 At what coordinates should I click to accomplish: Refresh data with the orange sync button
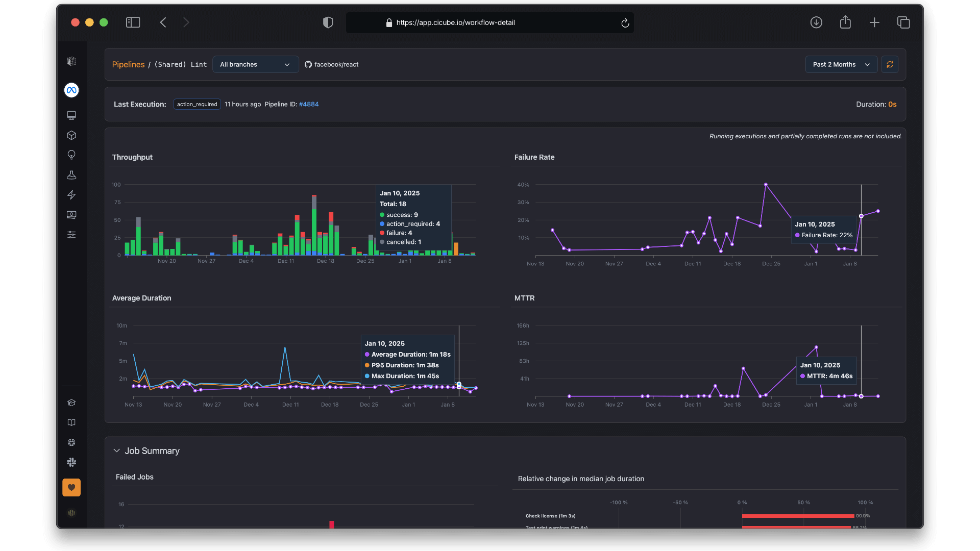click(x=890, y=64)
